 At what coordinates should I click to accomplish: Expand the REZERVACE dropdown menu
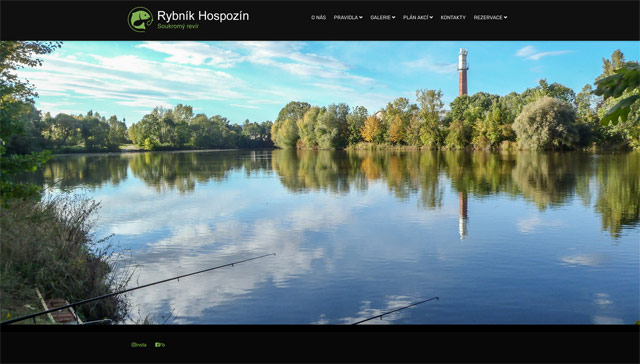click(490, 18)
